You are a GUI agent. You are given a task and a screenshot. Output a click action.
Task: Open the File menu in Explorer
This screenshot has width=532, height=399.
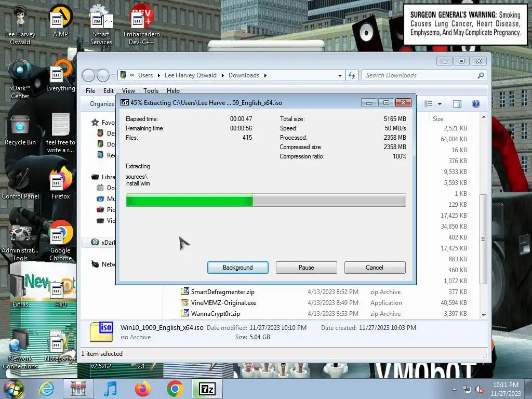coord(90,91)
